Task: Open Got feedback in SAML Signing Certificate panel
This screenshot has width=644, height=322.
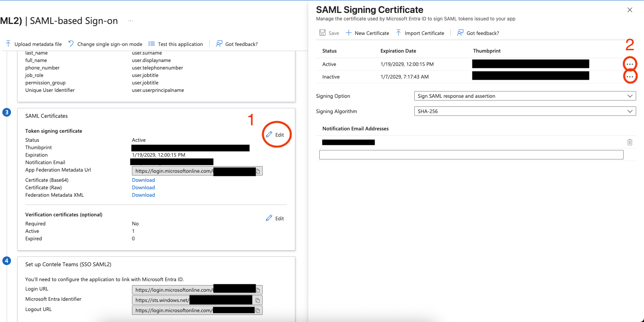Action: [478, 33]
